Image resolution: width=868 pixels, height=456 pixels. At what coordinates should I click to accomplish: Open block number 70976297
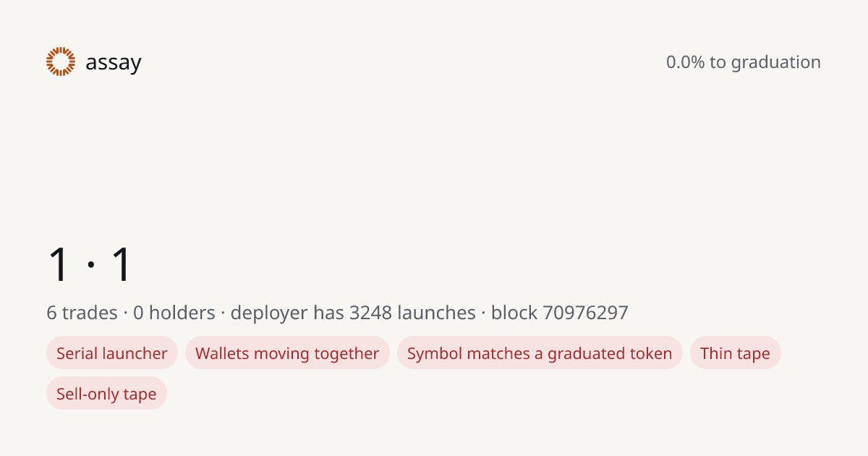point(585,313)
